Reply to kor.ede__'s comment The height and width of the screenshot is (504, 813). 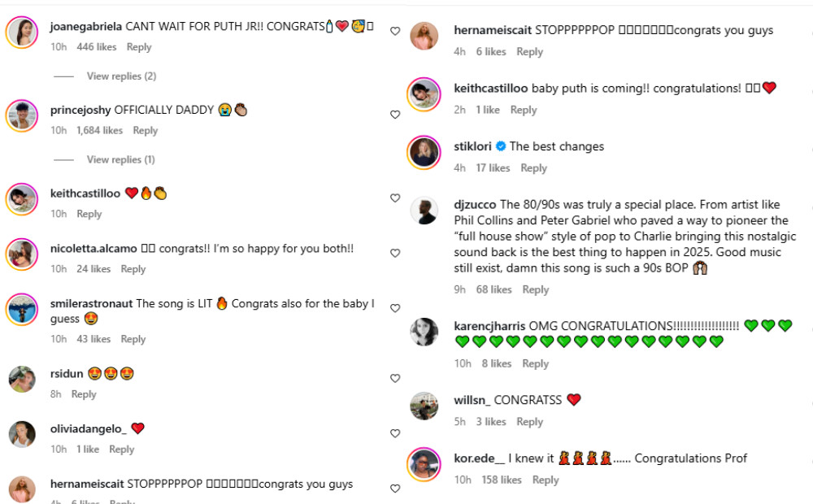[x=546, y=480]
